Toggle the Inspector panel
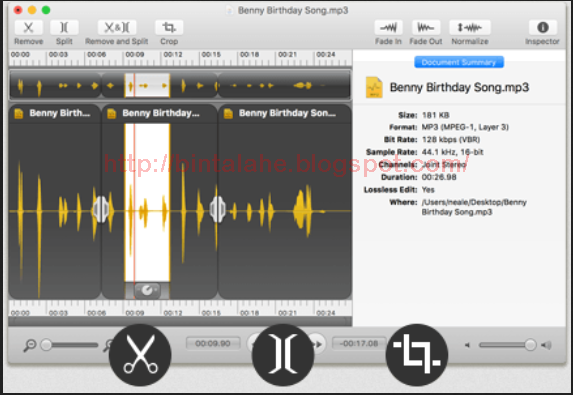 [543, 28]
